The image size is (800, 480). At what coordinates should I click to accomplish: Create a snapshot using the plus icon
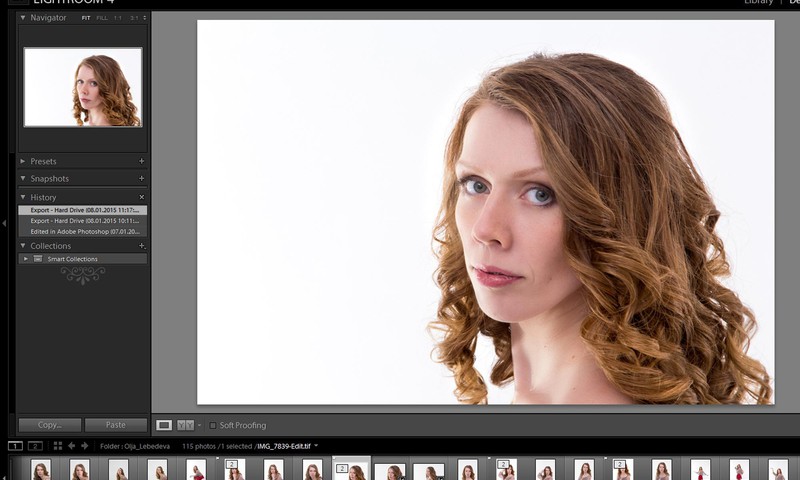point(141,179)
